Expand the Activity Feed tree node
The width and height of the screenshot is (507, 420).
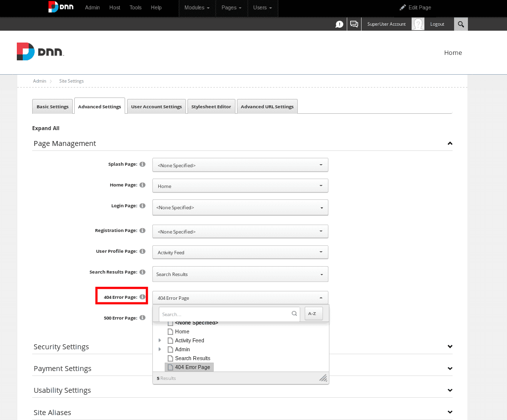coord(159,340)
